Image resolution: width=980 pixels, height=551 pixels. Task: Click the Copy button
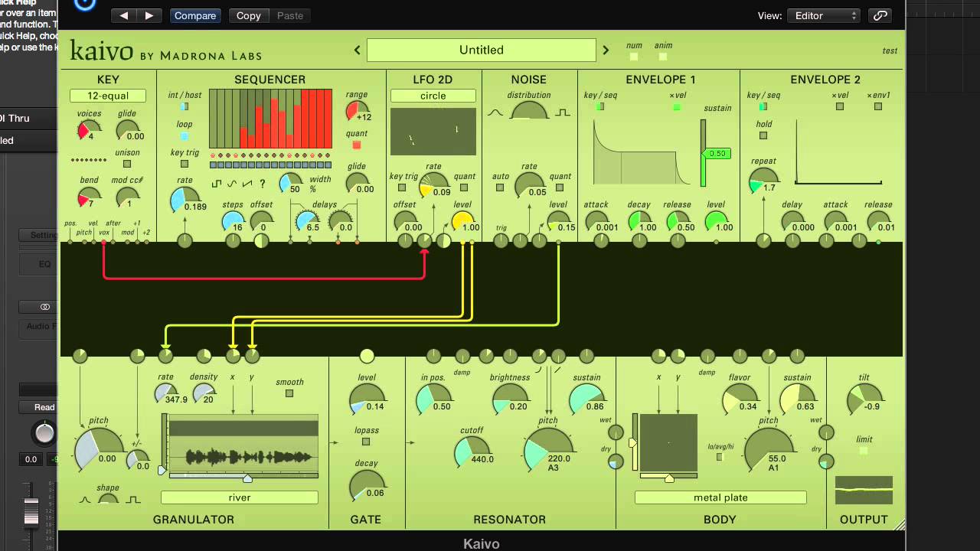248,15
